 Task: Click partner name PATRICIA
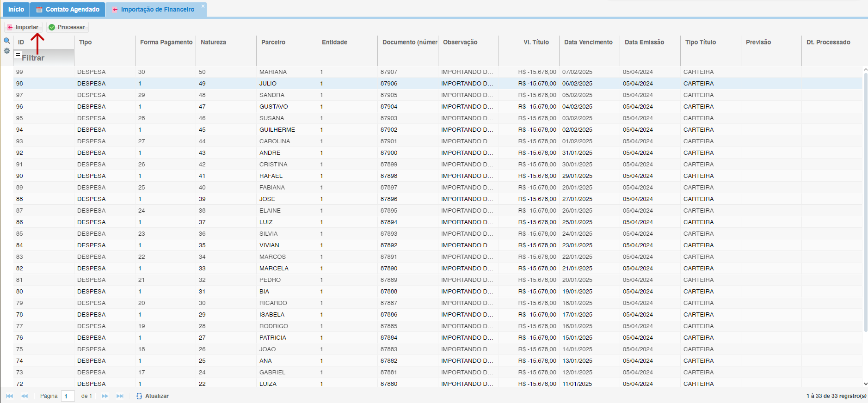pyautogui.click(x=273, y=337)
